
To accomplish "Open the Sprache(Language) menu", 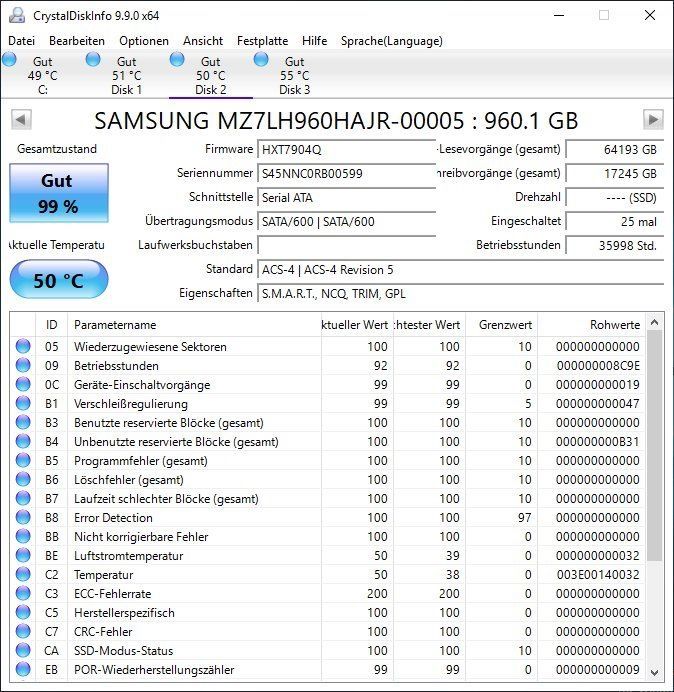I will click(x=392, y=41).
